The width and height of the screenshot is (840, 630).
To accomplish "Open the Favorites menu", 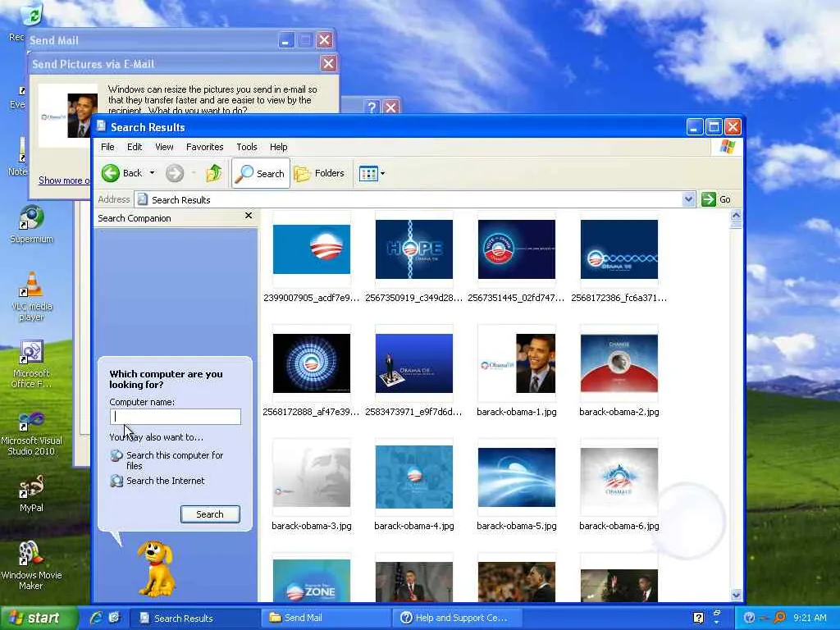I will (x=204, y=147).
